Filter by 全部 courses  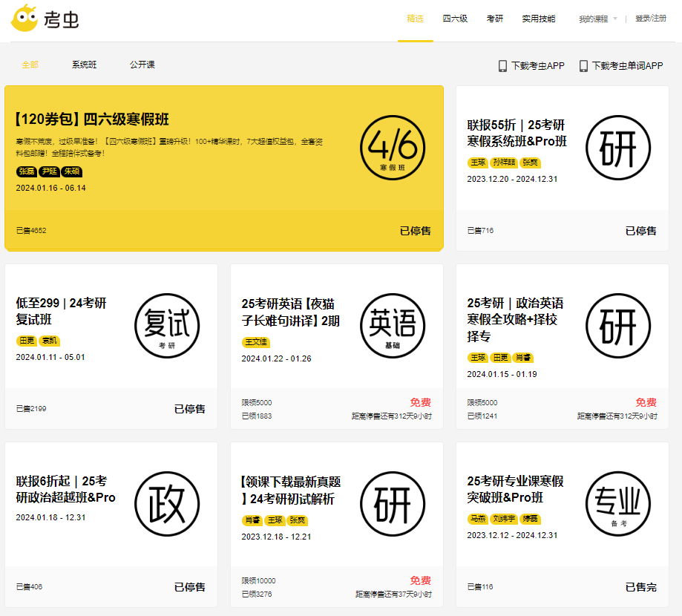point(30,65)
